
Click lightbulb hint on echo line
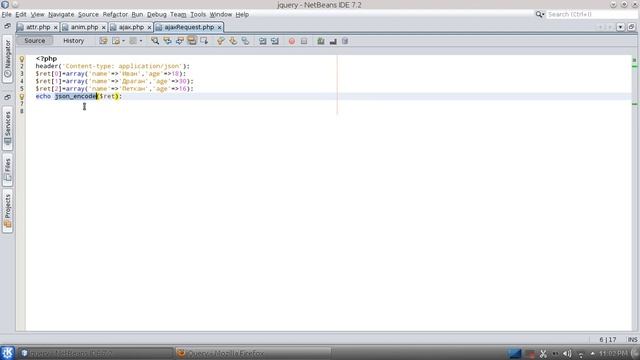tap(22, 96)
